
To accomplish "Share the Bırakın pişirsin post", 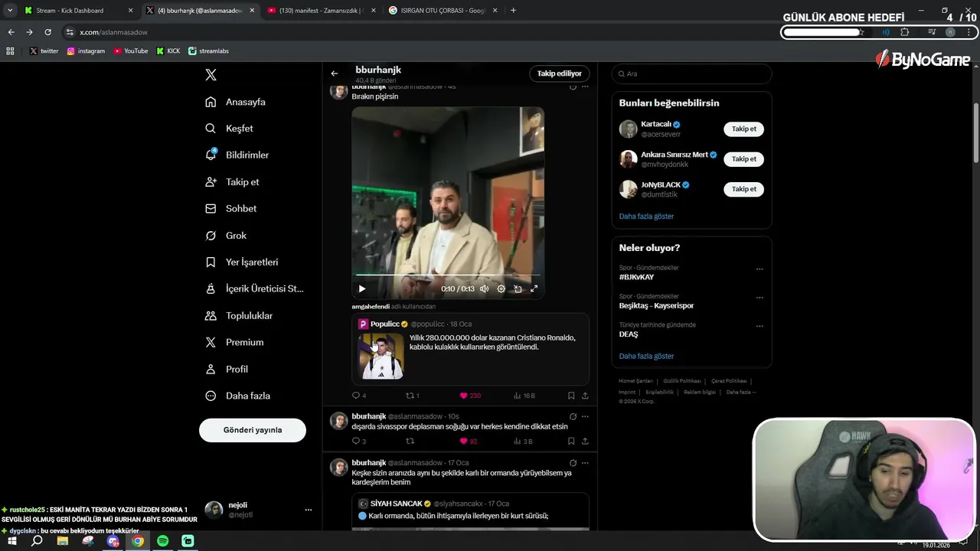I will click(585, 396).
